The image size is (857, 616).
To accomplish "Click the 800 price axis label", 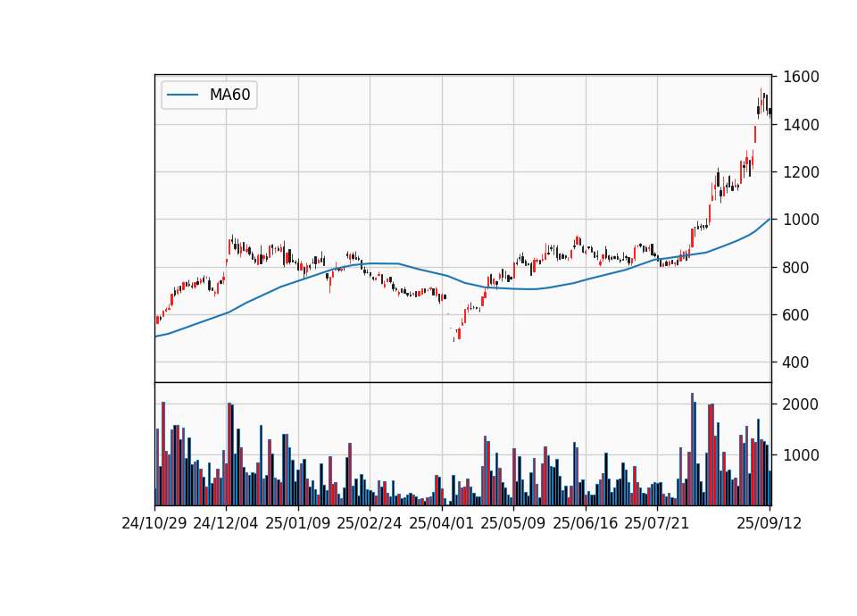I will (x=795, y=267).
